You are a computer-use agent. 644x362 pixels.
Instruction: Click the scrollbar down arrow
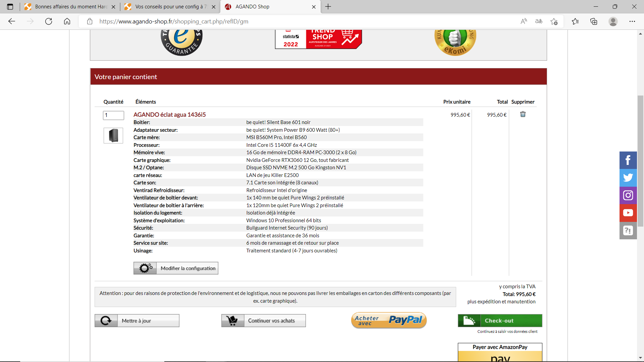click(x=640, y=358)
